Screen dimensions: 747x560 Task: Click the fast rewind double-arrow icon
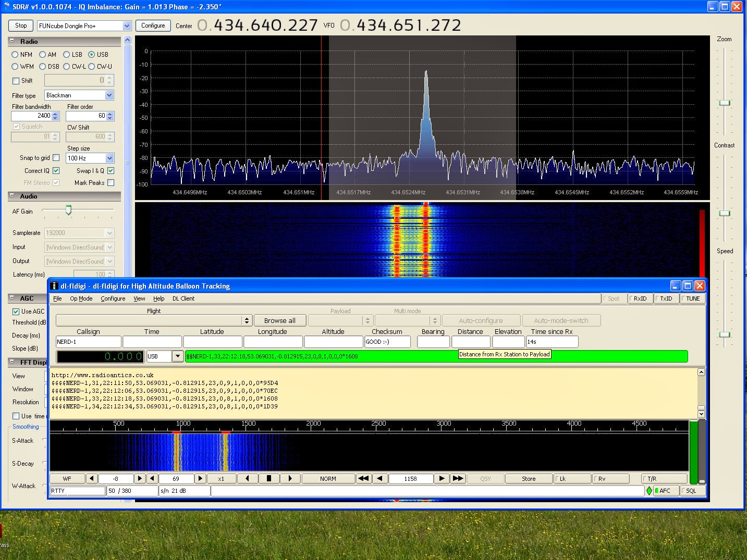point(363,478)
